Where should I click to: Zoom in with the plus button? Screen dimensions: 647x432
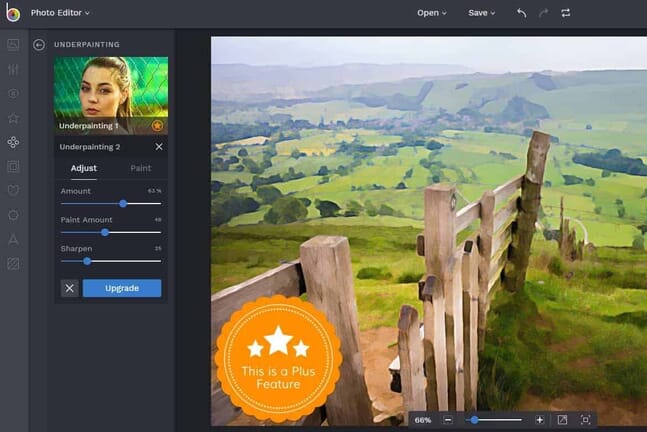click(540, 420)
